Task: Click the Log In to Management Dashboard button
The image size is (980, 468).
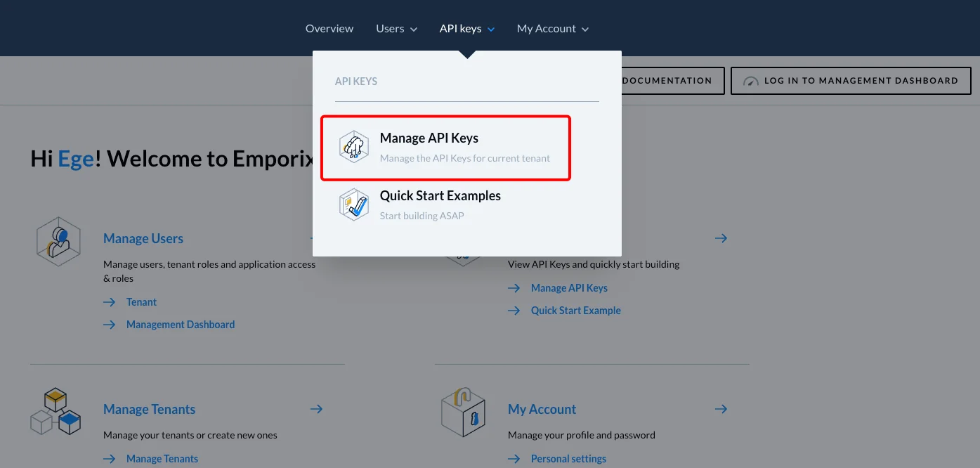Action: [851, 81]
